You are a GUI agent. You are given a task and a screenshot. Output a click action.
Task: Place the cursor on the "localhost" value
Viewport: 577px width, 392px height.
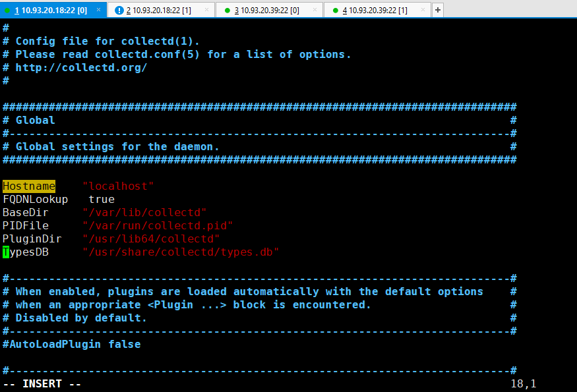pyautogui.click(x=117, y=186)
